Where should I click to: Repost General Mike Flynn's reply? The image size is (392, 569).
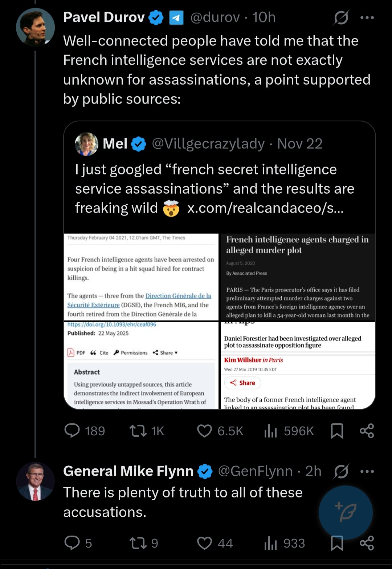(138, 543)
